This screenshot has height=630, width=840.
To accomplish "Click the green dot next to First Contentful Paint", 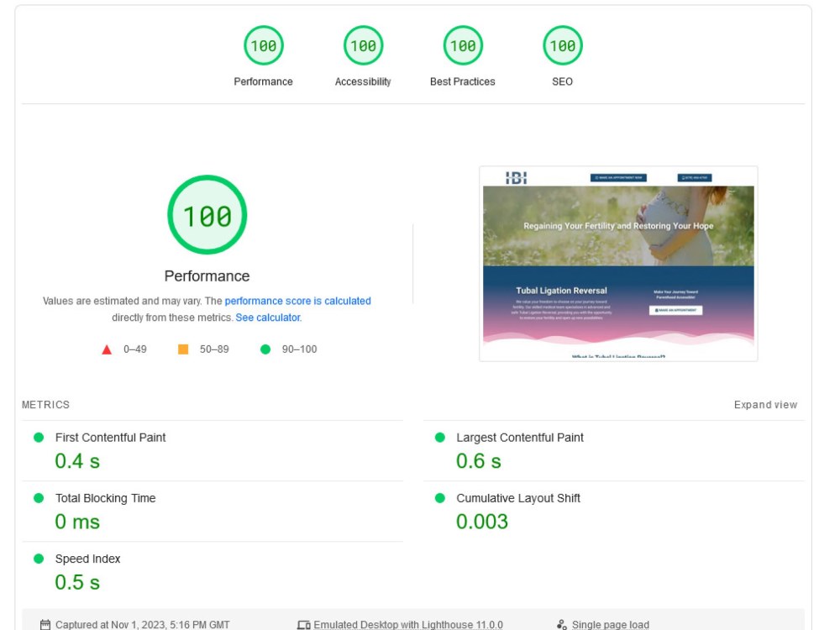I will (x=39, y=438).
